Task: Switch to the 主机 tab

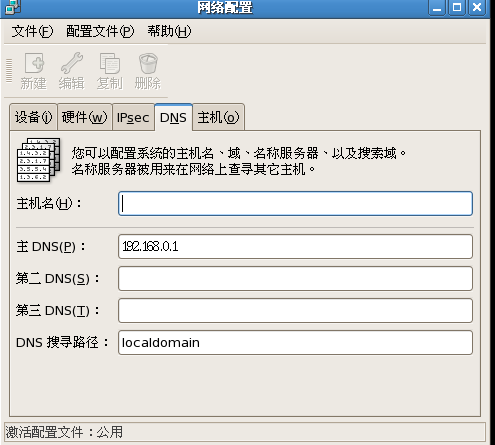Action: click(218, 117)
